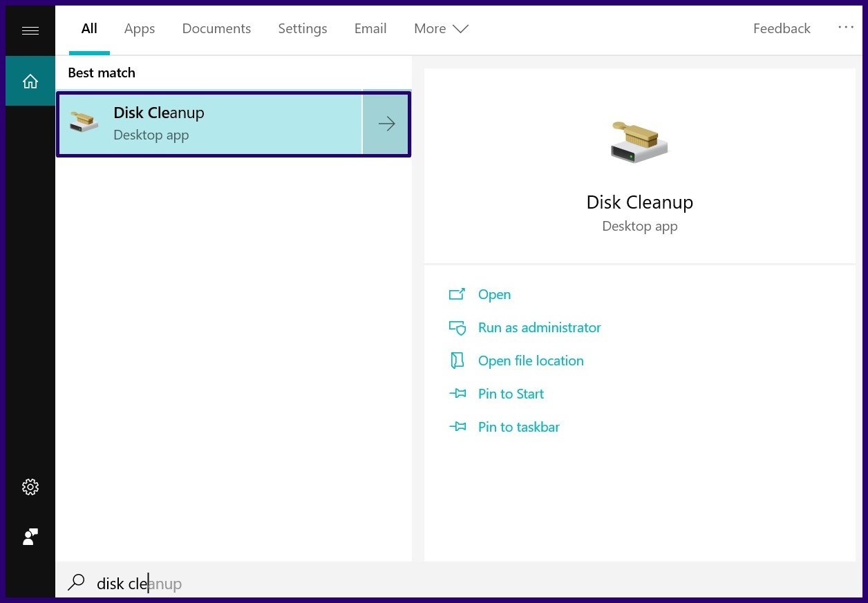
Task: Switch to the All tab
Action: (x=89, y=28)
